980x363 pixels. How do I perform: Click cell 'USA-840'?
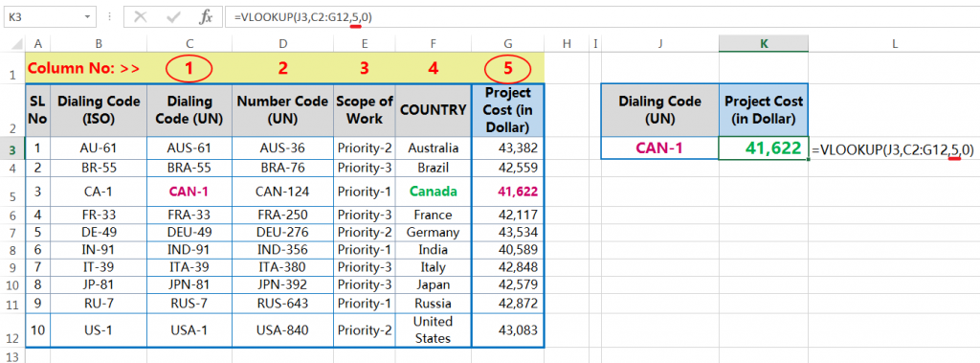(282, 329)
